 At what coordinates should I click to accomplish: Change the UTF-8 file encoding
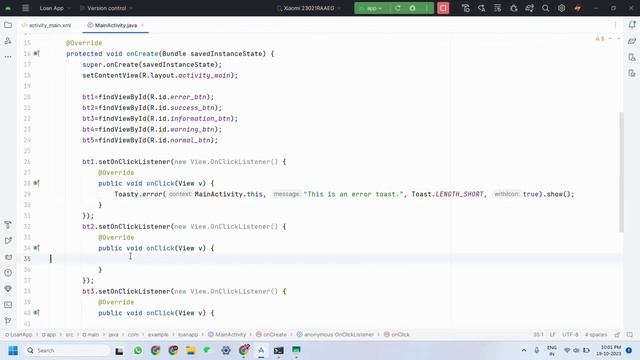570,335
